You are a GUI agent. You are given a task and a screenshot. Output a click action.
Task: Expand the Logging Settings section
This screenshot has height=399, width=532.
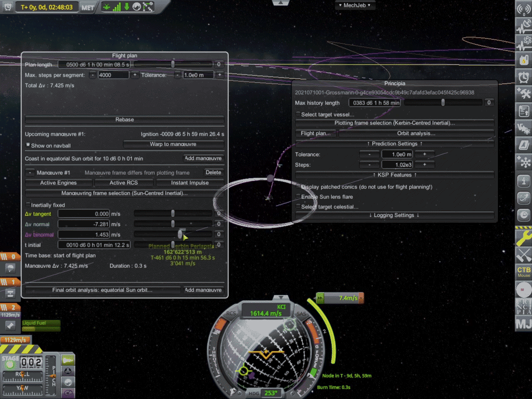click(394, 215)
